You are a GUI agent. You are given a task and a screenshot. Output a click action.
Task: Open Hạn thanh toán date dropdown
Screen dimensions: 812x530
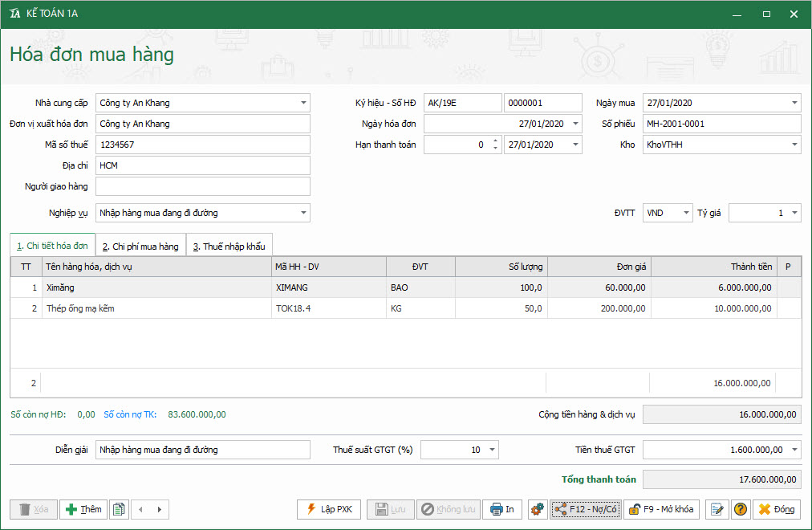(x=575, y=145)
